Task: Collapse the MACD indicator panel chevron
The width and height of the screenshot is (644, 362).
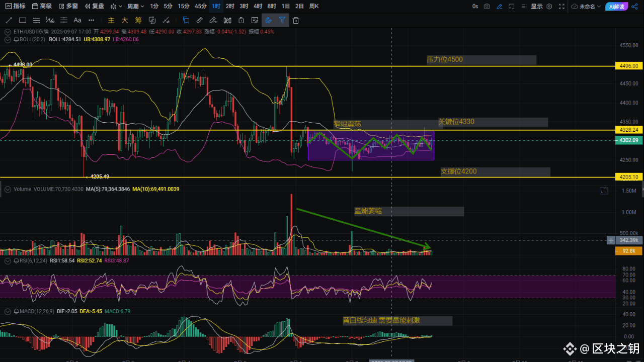Action: [x=8, y=311]
